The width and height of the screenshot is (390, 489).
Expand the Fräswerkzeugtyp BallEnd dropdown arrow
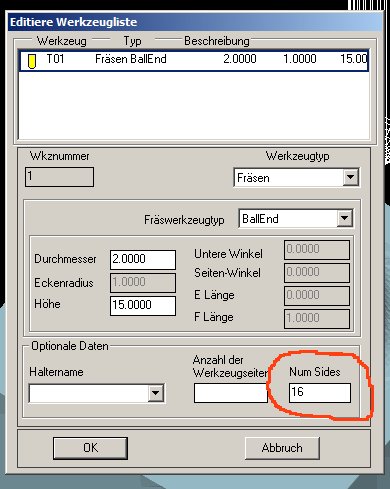click(x=345, y=219)
